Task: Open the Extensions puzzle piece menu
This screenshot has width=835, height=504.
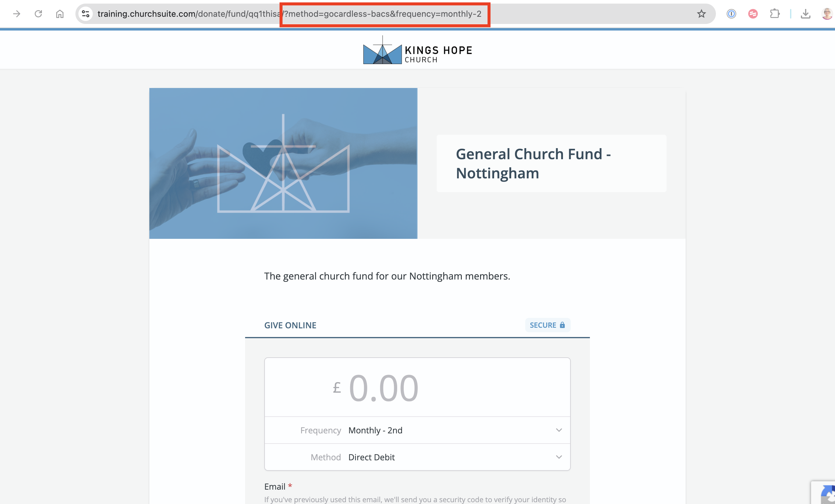Action: [775, 13]
